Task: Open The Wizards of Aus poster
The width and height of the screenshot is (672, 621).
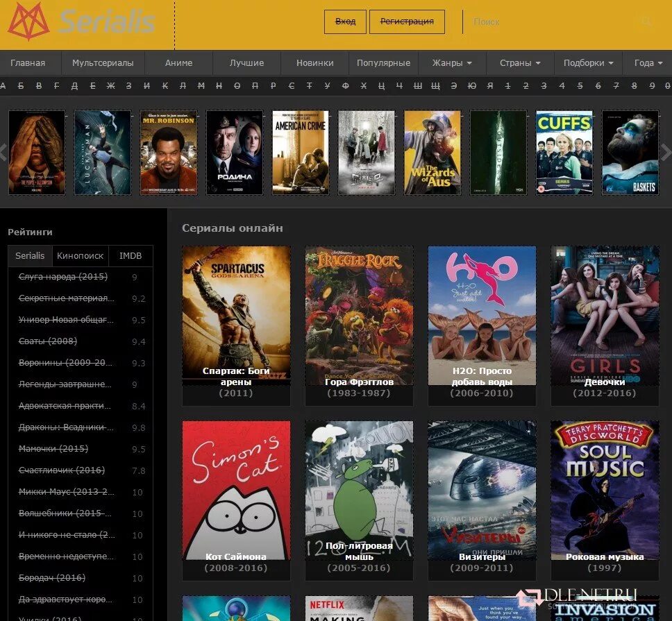Action: [433, 153]
